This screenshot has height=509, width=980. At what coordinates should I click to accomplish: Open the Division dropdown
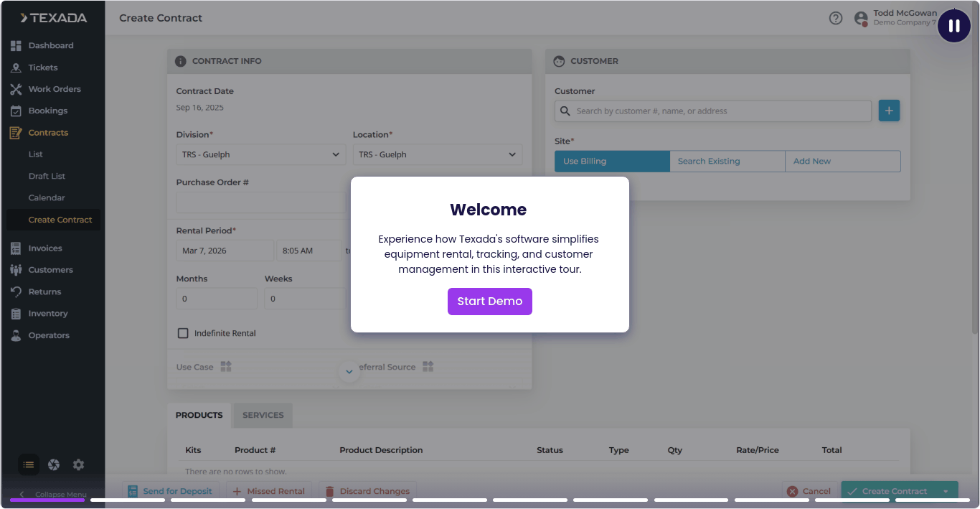pos(261,154)
